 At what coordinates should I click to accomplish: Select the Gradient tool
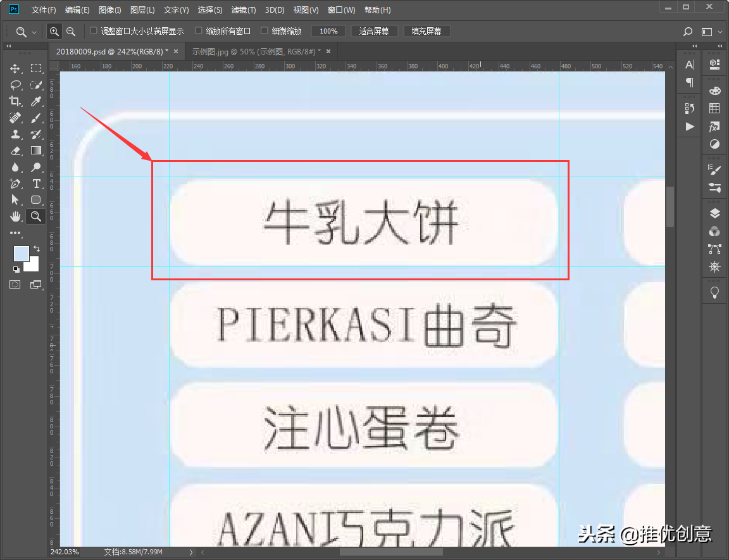[36, 151]
